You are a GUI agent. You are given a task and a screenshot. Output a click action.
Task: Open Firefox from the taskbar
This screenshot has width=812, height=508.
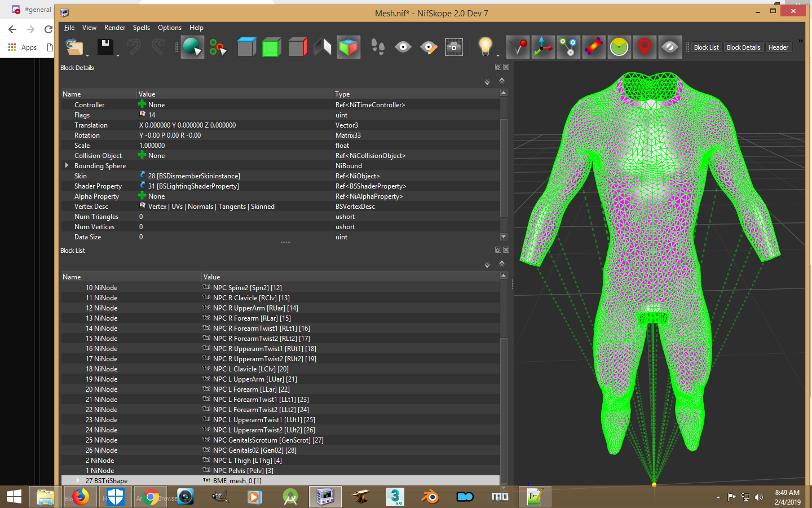81,497
